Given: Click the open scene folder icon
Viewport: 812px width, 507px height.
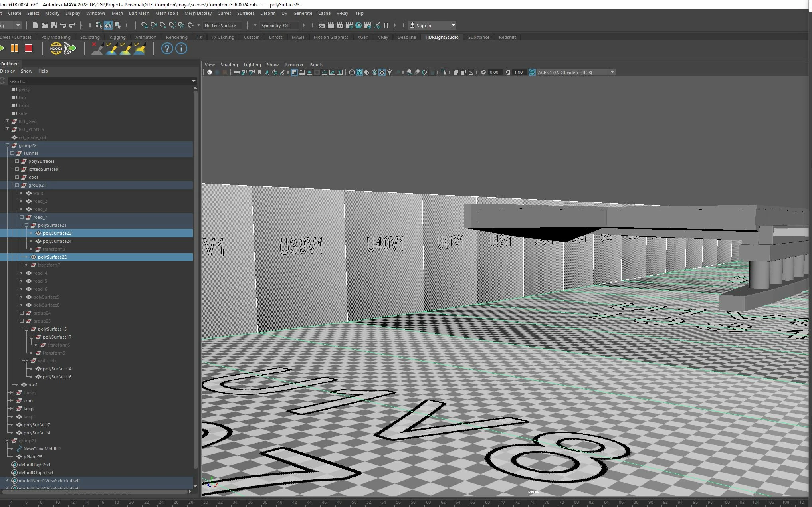Looking at the screenshot, I should coord(45,25).
